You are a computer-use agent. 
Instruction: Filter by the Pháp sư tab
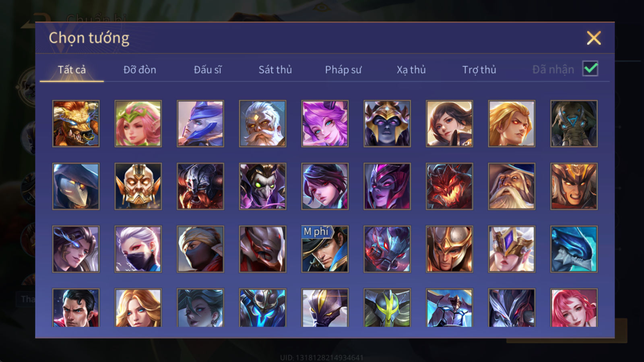point(343,70)
